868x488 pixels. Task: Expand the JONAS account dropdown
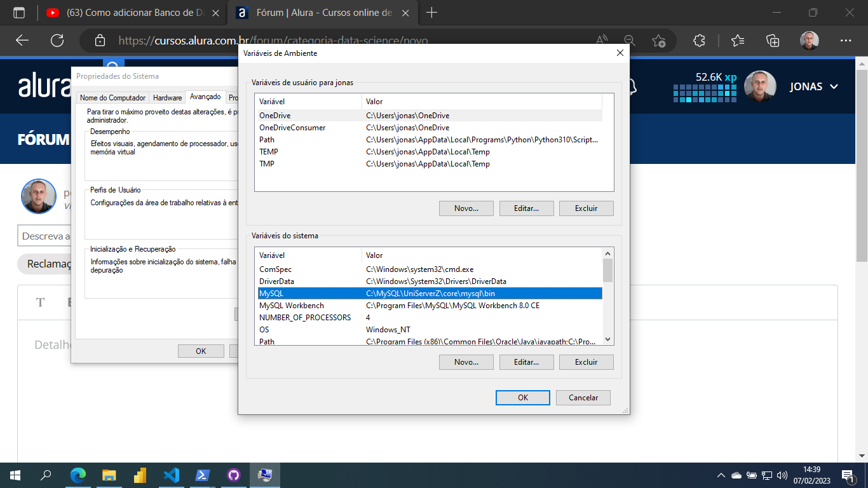click(x=814, y=86)
